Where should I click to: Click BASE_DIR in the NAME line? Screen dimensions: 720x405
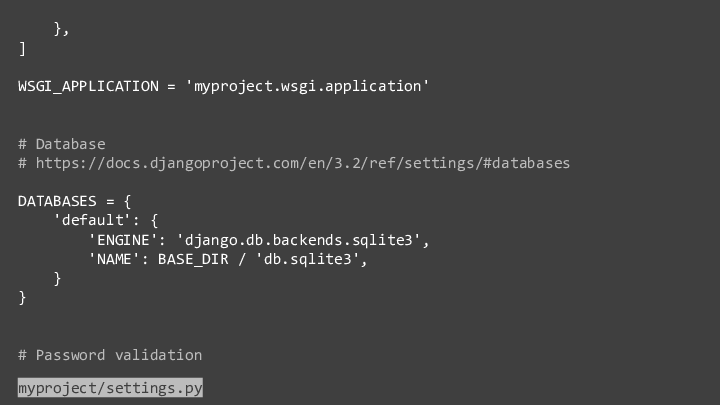click(x=193, y=259)
